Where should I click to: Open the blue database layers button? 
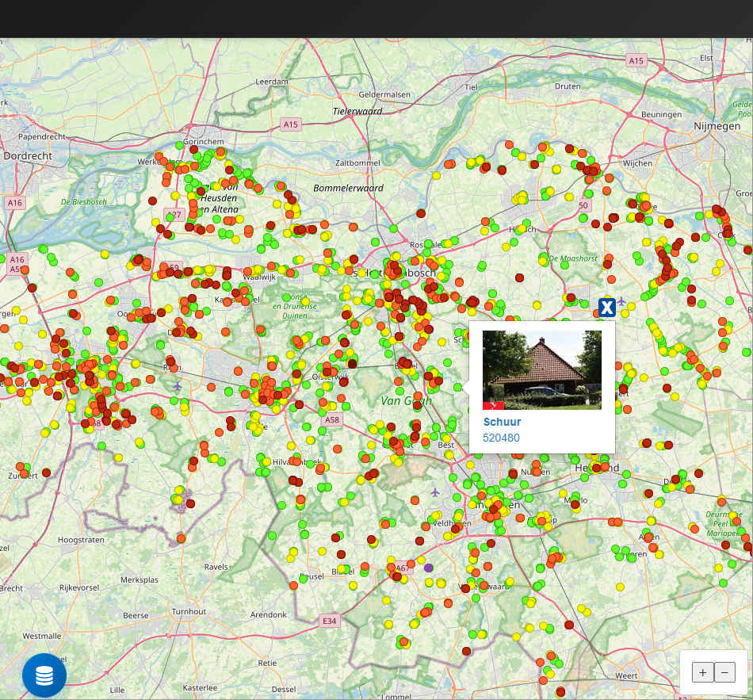(44, 675)
